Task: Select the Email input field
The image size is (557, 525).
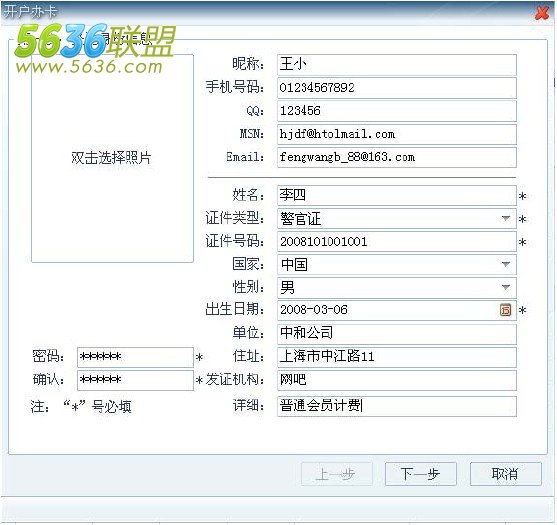Action: pos(397,157)
